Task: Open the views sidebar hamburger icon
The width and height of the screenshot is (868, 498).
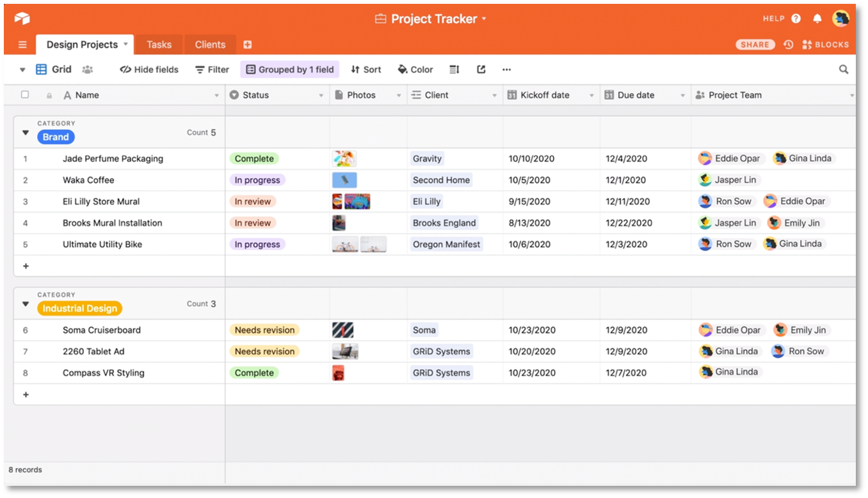Action: (22, 44)
